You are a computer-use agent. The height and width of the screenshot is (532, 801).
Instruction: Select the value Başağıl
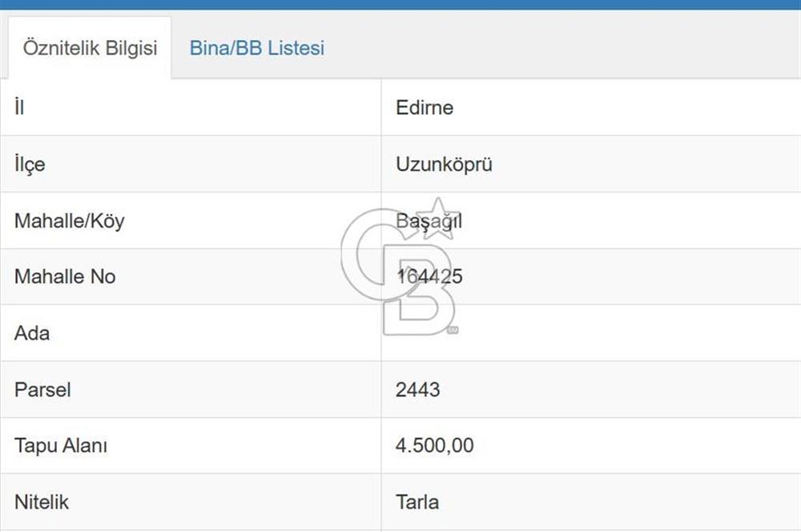(x=429, y=221)
